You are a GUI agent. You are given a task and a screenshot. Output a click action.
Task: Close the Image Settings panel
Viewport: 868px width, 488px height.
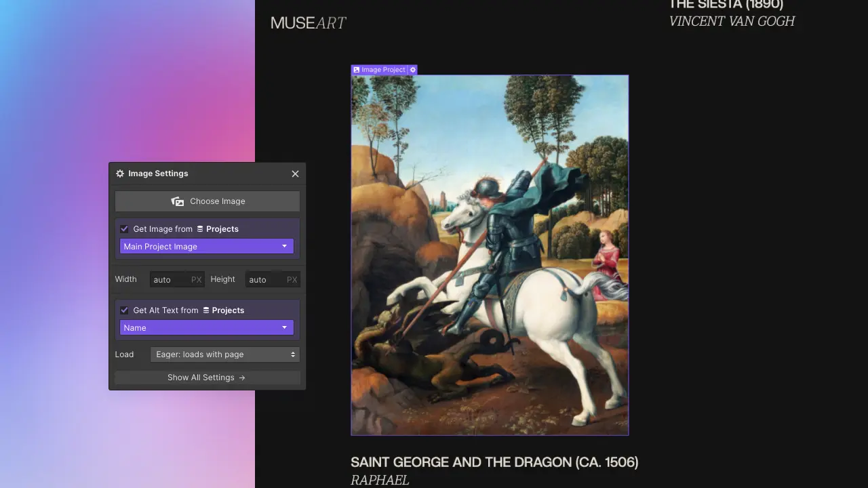(295, 174)
